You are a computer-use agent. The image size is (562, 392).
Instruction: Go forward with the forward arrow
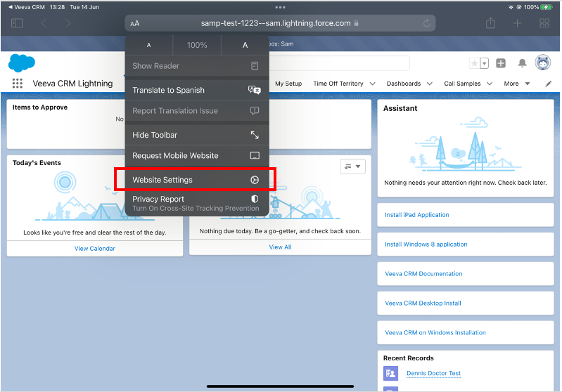coord(68,23)
